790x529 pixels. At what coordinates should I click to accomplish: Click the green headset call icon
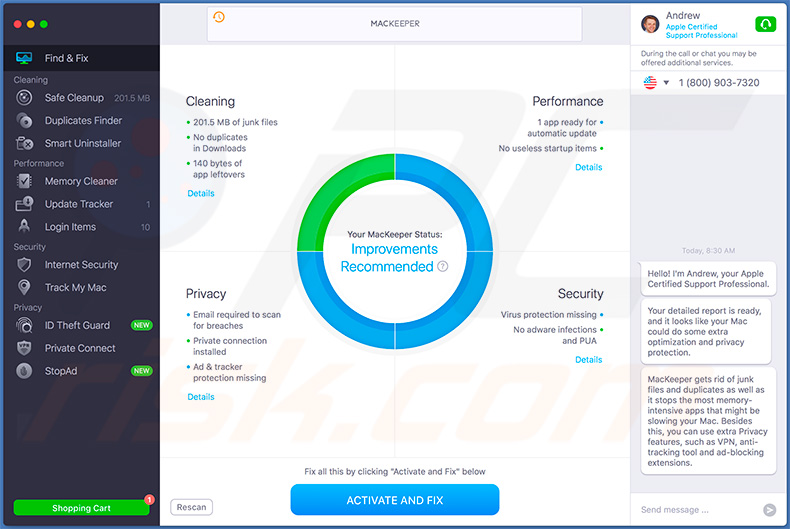pos(765,24)
